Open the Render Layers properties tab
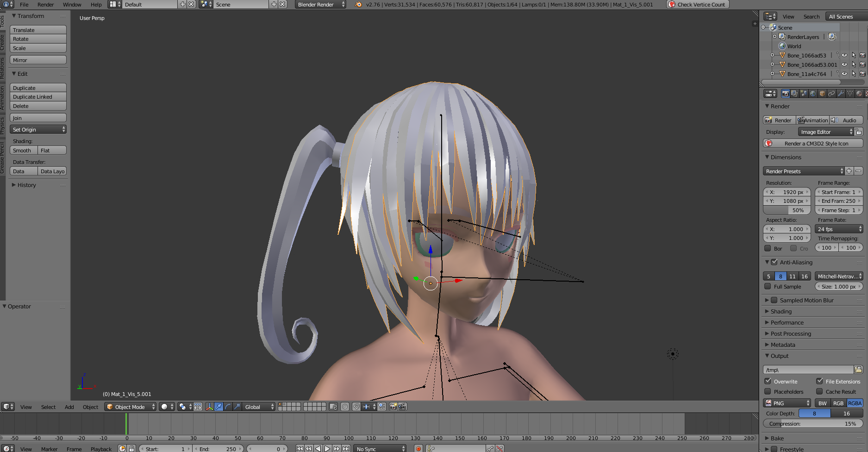Image resolution: width=868 pixels, height=452 pixels. point(794,94)
